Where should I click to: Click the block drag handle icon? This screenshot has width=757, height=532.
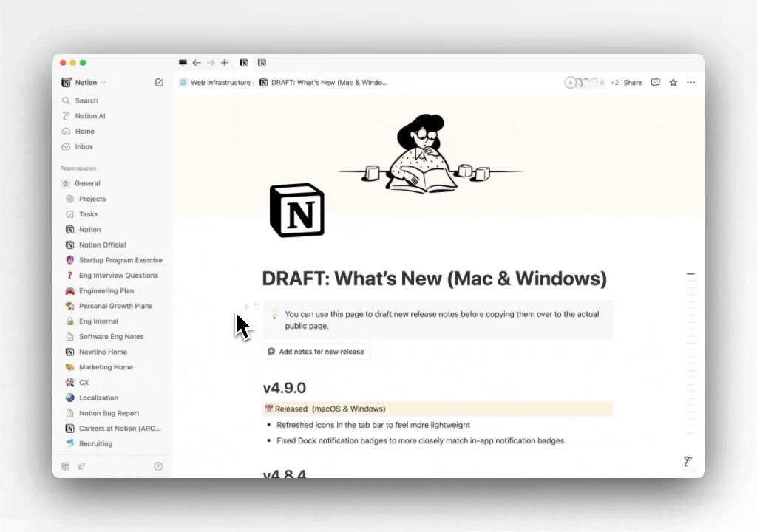[x=257, y=307]
